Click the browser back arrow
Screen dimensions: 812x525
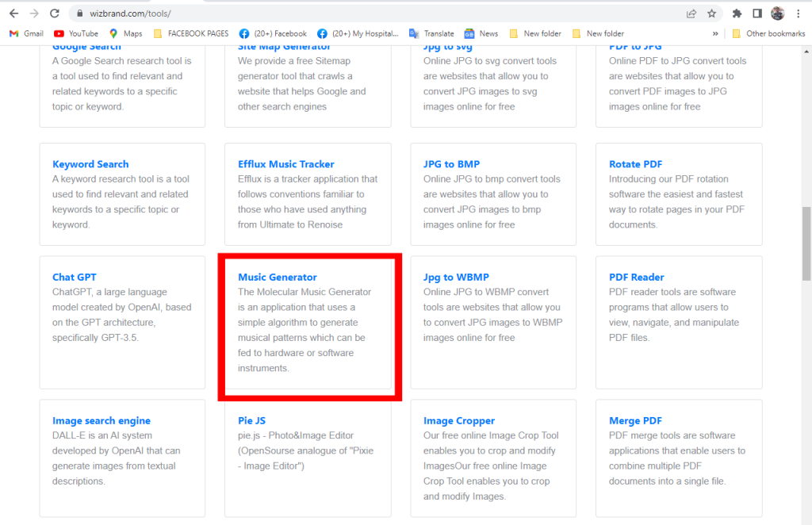point(14,13)
